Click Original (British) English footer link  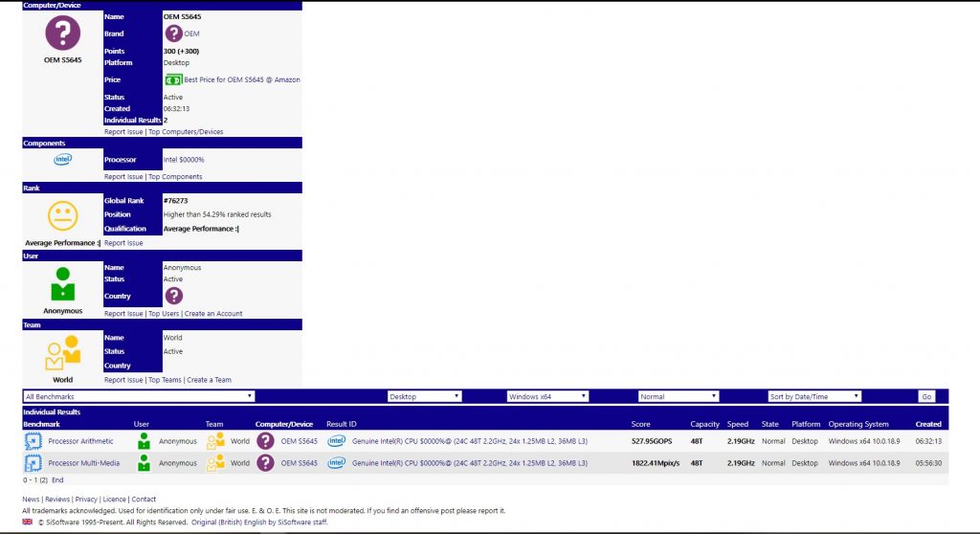click(x=259, y=523)
